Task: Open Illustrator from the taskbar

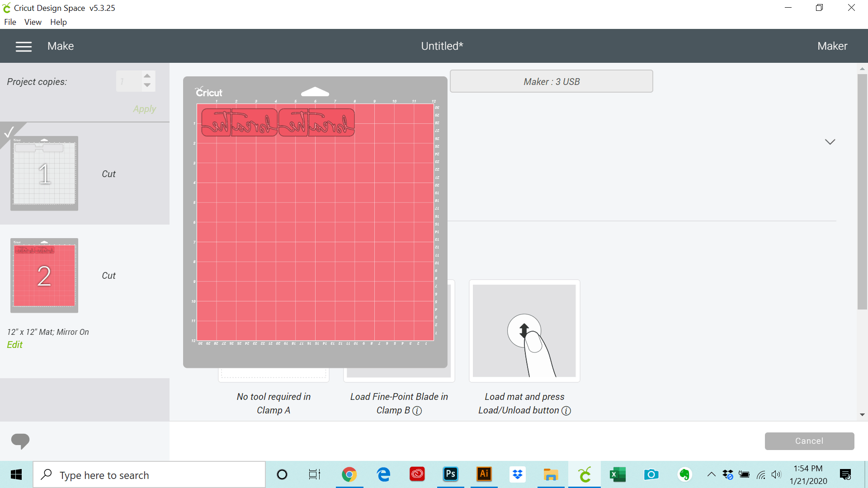Action: tap(484, 474)
